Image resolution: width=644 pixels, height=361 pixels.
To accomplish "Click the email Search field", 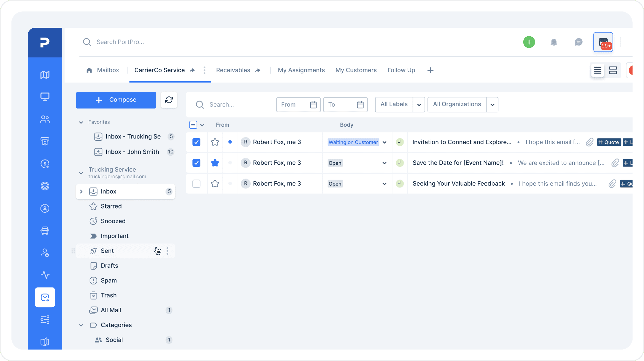I will pyautogui.click(x=221, y=105).
